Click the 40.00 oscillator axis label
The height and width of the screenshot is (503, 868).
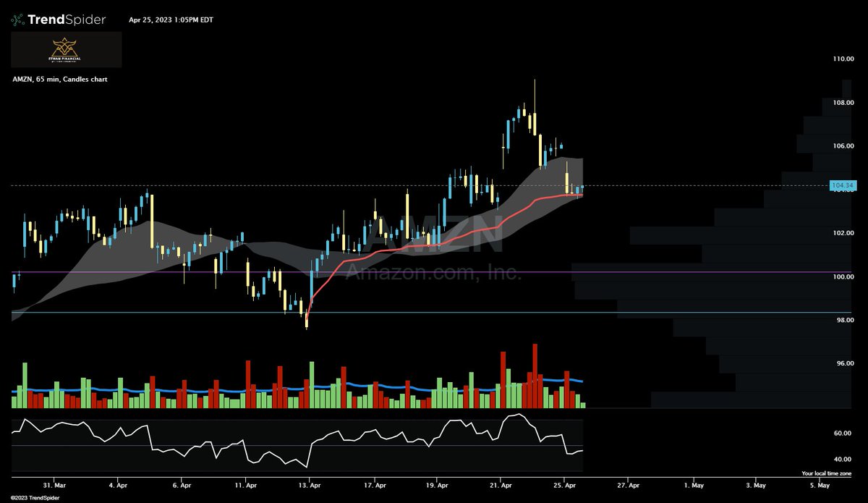[x=843, y=459]
